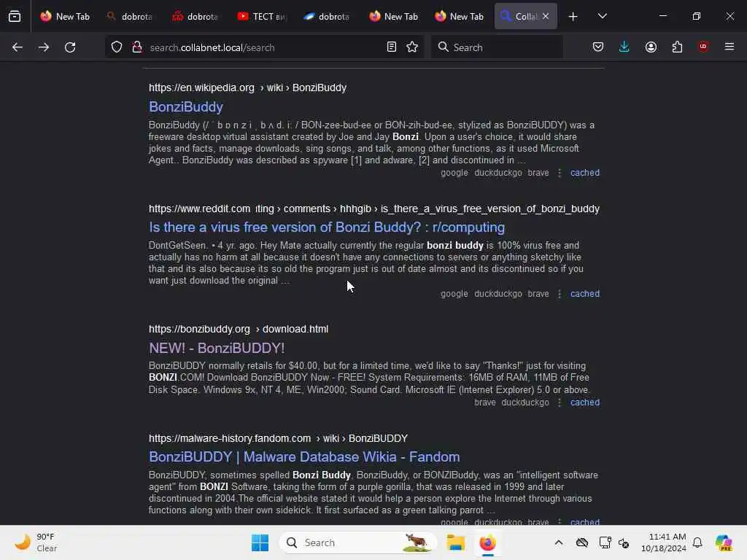This screenshot has width=747, height=560.
Task: Expand options dots for Reddit result
Action: (x=560, y=294)
